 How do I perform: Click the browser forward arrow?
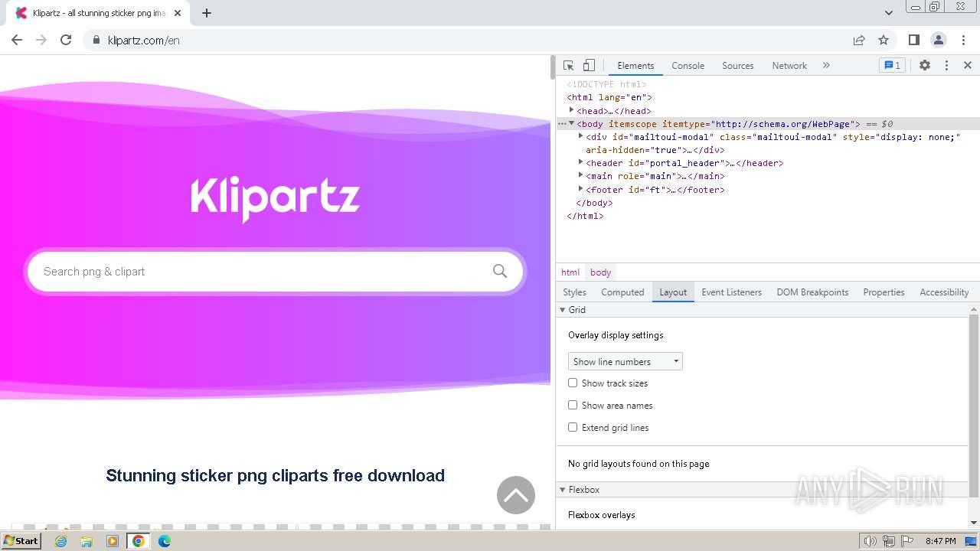pyautogui.click(x=41, y=40)
